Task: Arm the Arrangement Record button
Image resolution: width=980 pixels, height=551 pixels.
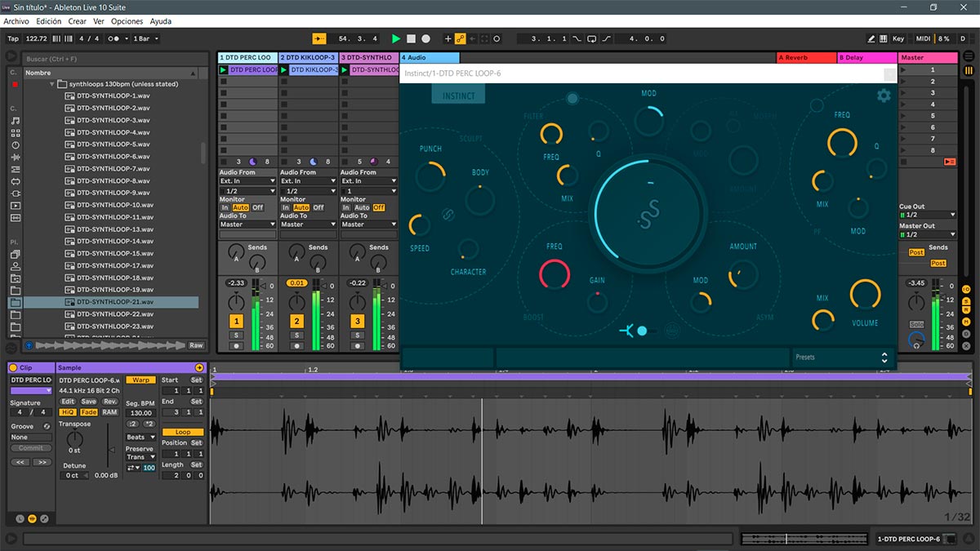Action: [x=425, y=38]
